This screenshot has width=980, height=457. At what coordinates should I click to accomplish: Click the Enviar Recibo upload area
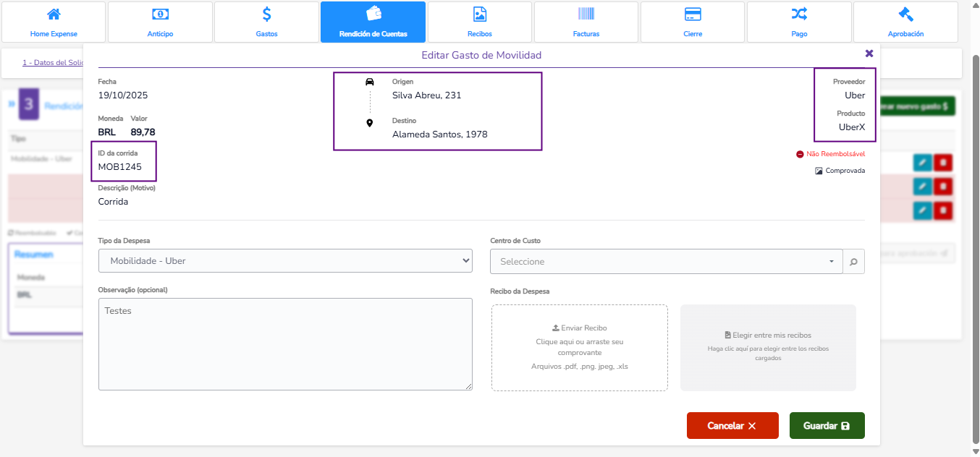click(x=579, y=348)
